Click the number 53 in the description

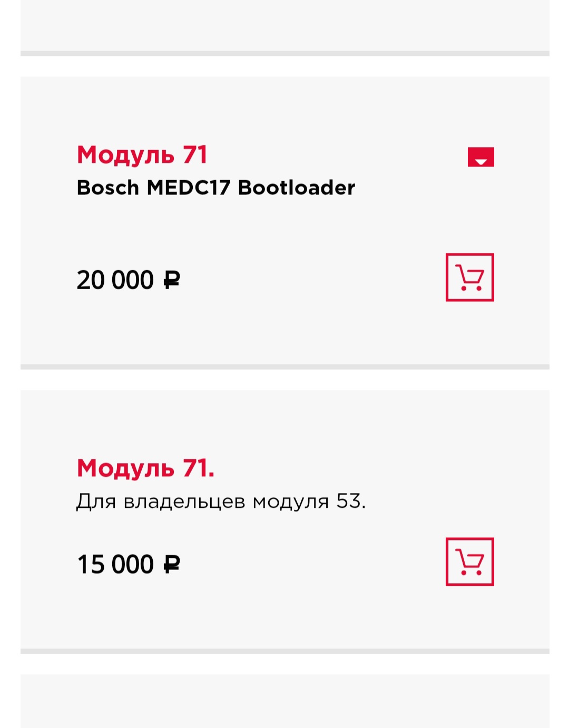[348, 501]
